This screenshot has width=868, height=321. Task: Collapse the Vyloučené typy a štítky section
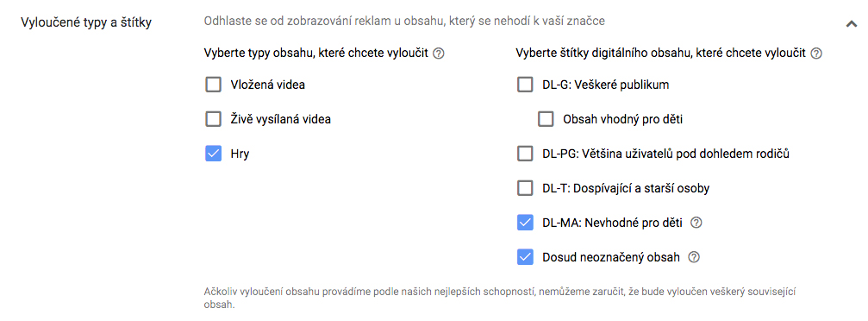click(x=851, y=23)
